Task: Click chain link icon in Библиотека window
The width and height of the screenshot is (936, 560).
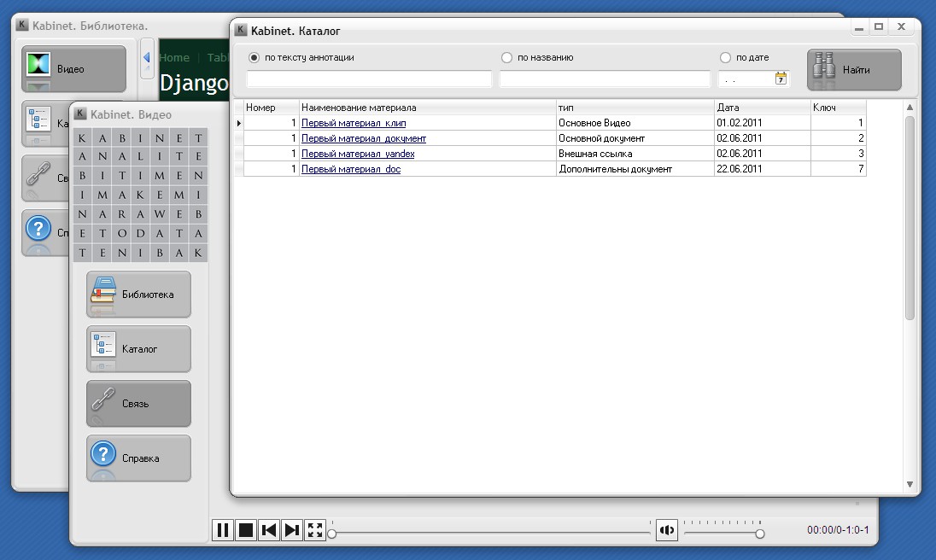Action: pos(38,174)
